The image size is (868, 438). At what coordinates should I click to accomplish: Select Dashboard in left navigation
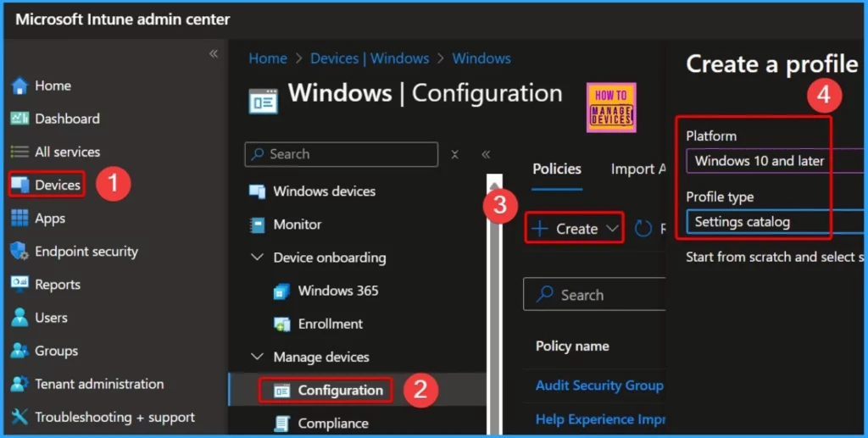68,119
